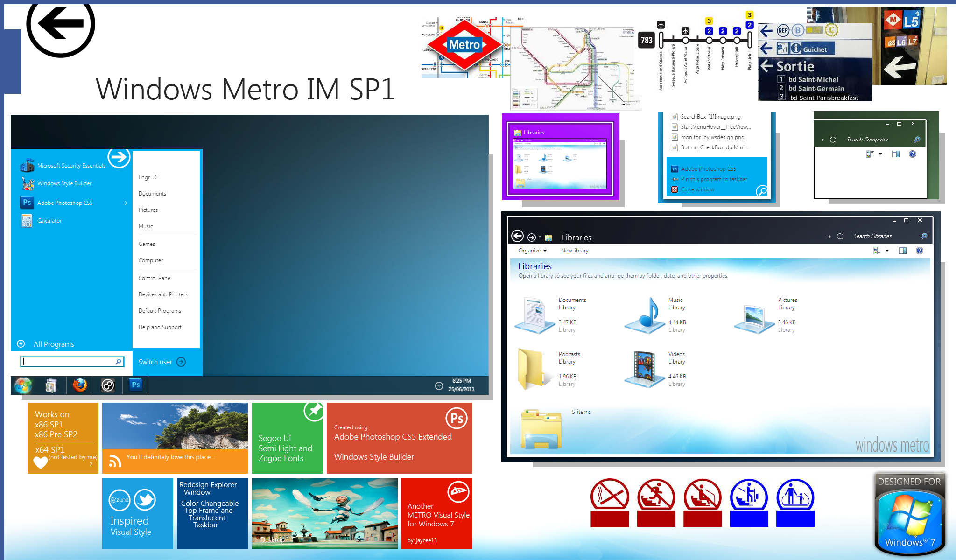Click the New library button
956x560 pixels.
click(x=575, y=251)
